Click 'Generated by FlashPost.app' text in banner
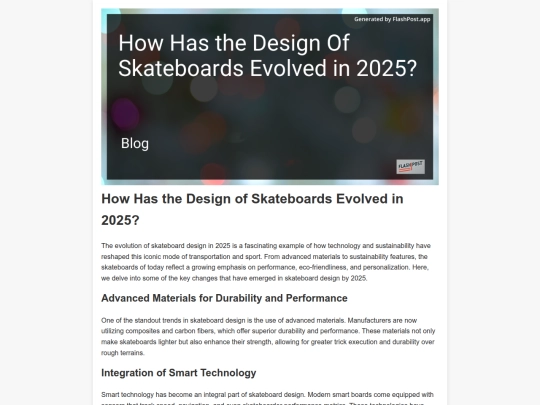Screen dimensions: 540x405 (x=392, y=19)
